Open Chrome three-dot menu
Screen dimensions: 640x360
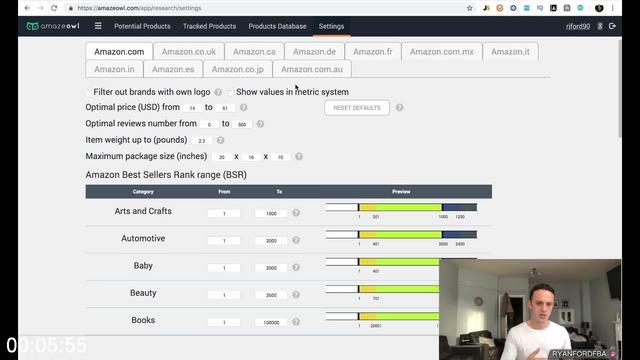click(x=613, y=8)
